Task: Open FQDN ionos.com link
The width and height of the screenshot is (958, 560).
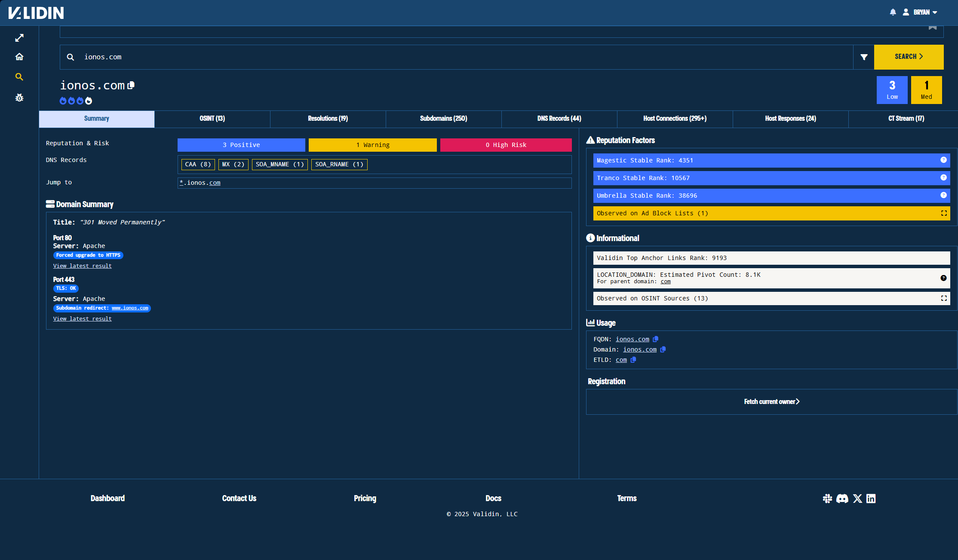Action: [x=633, y=339]
